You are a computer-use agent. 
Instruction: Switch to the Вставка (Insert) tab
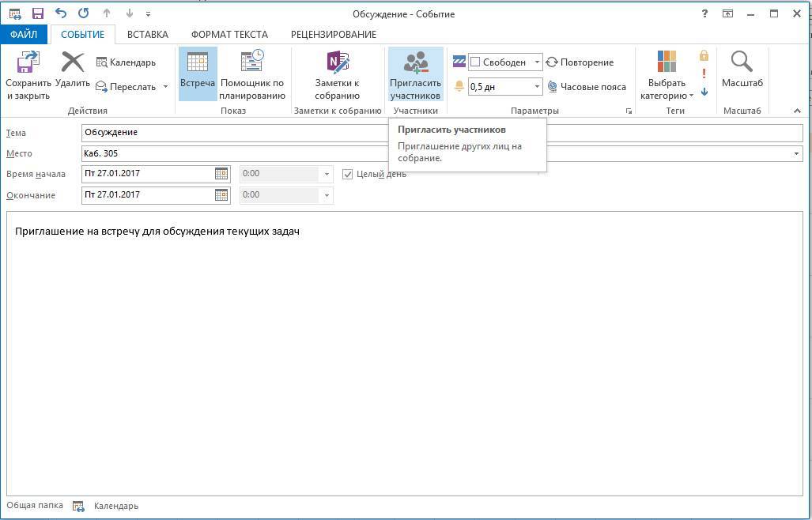click(148, 35)
